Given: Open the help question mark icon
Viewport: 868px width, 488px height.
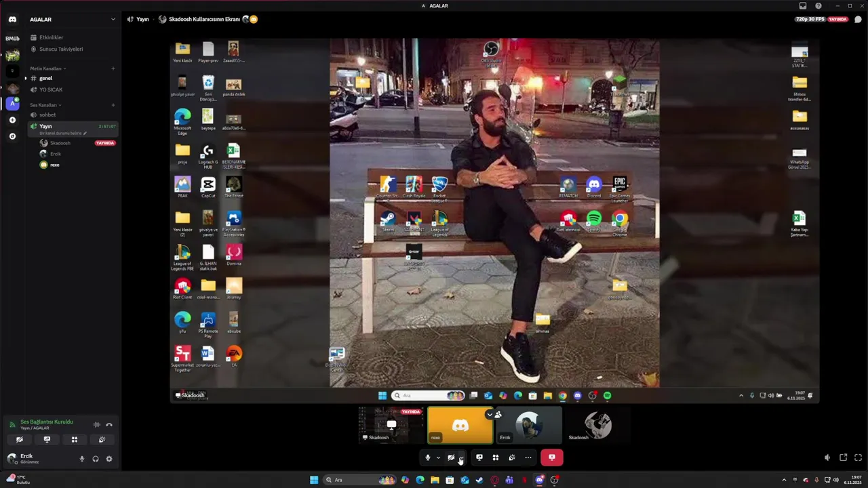Looking at the screenshot, I should click(x=818, y=6).
